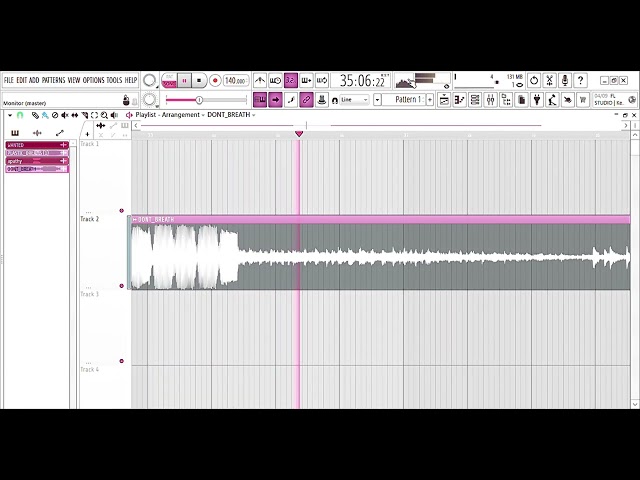This screenshot has height=480, width=640.
Task: Select the Select marquee tool
Action: click(94, 116)
